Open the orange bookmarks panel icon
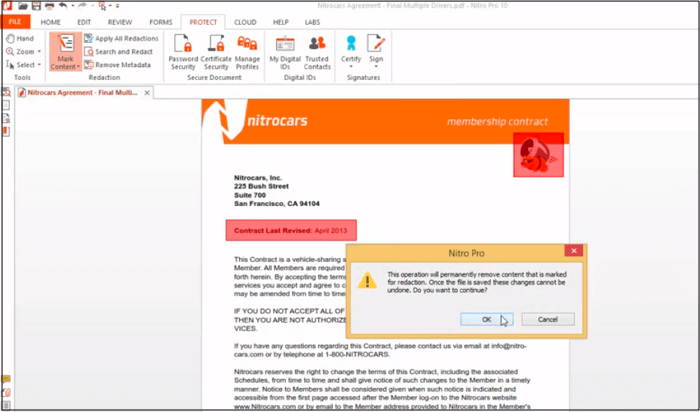 coord(6,131)
